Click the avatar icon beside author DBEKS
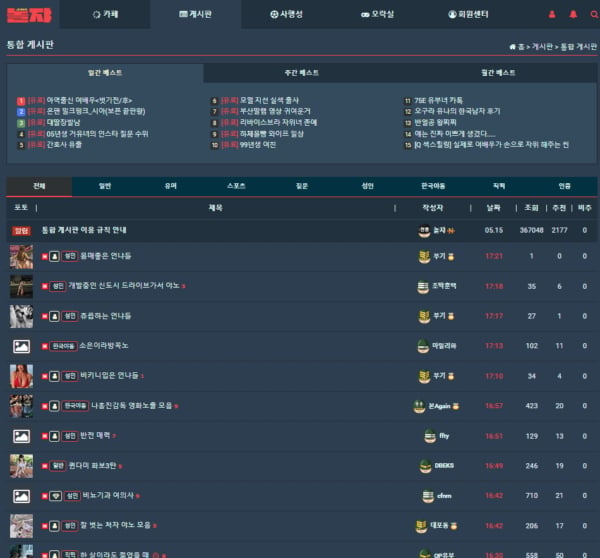Image resolution: width=600 pixels, height=558 pixels. 426,466
